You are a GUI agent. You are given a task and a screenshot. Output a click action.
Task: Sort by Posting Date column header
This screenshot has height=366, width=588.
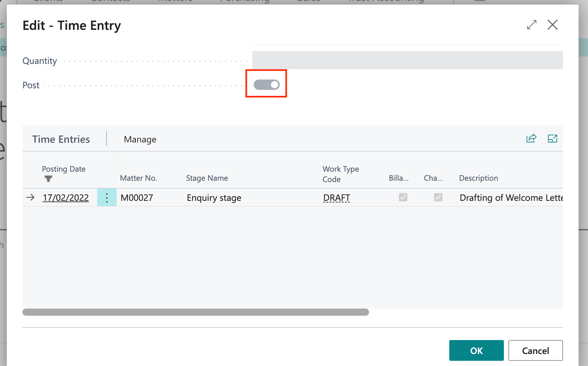(x=64, y=169)
